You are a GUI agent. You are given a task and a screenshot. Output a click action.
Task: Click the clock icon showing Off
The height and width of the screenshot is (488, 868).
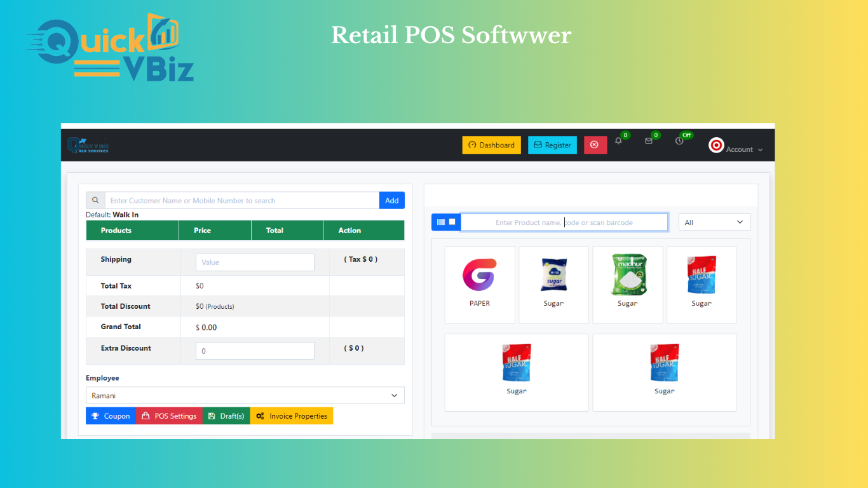point(679,141)
